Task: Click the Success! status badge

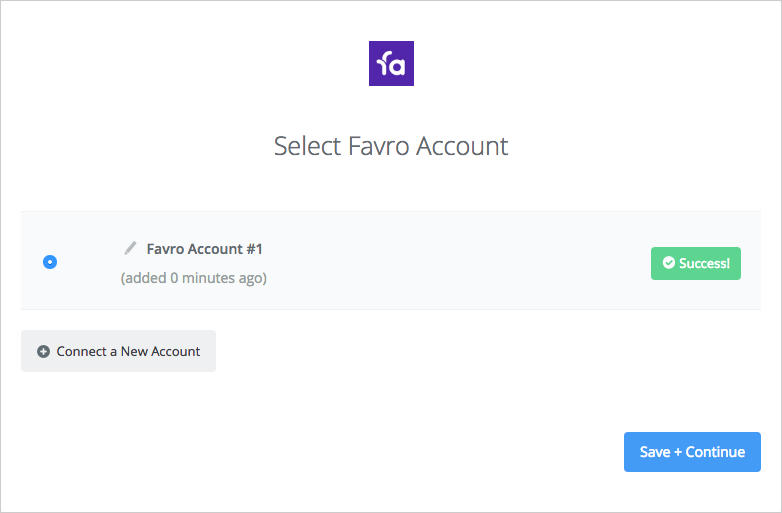Action: tap(696, 263)
